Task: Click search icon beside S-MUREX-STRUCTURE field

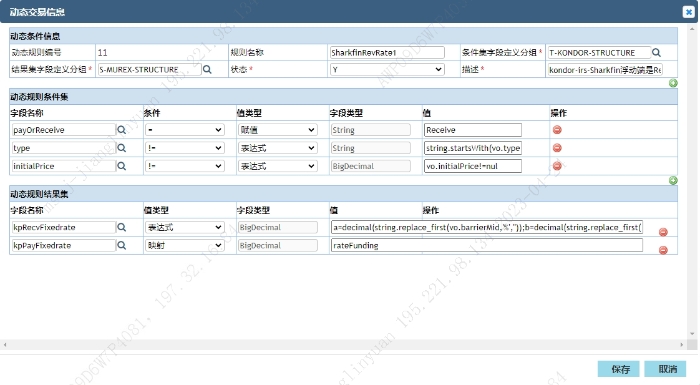Action: [x=207, y=70]
